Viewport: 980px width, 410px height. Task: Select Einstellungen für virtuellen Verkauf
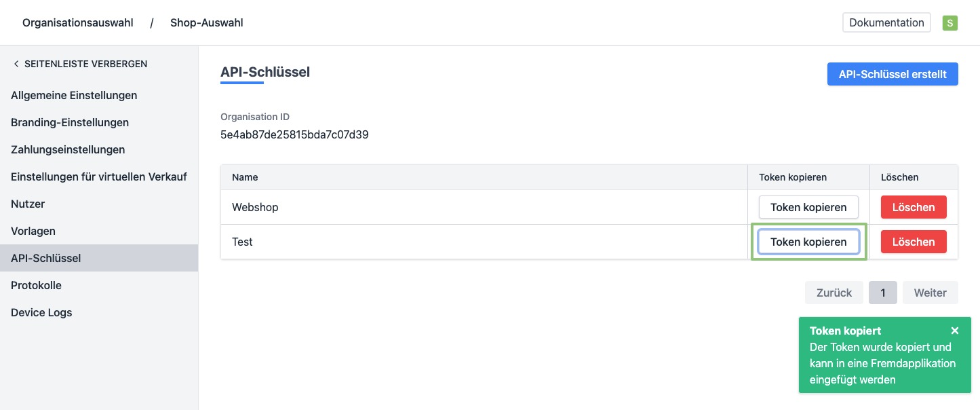pyautogui.click(x=99, y=176)
